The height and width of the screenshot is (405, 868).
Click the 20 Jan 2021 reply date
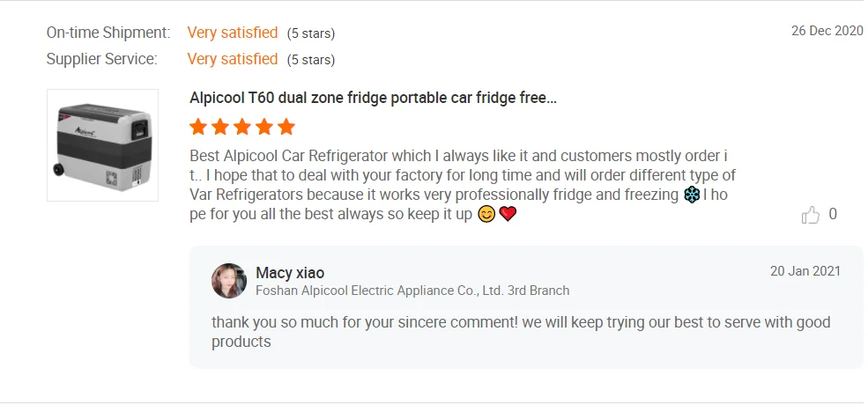[805, 271]
